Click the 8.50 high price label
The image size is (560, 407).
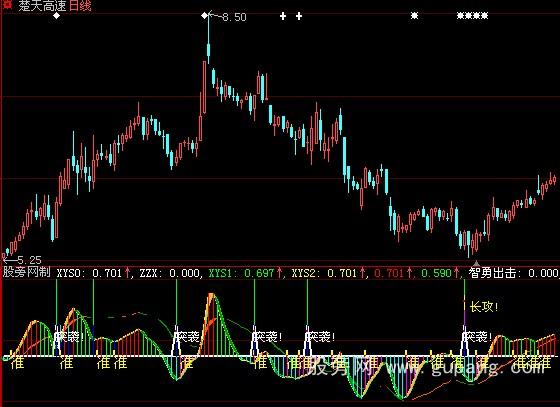tap(234, 17)
